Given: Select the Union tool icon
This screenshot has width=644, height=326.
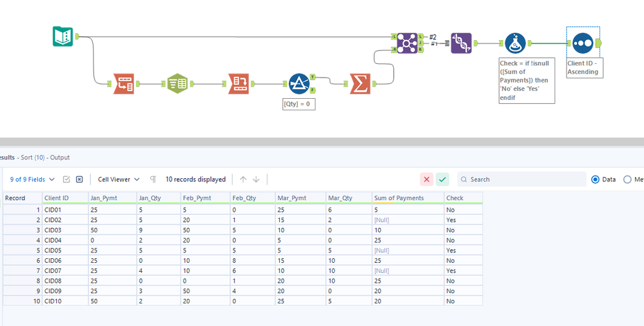Looking at the screenshot, I should [461, 43].
